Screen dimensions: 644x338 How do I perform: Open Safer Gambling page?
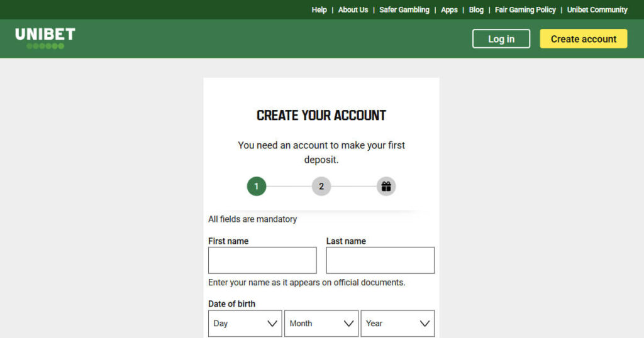tap(404, 10)
